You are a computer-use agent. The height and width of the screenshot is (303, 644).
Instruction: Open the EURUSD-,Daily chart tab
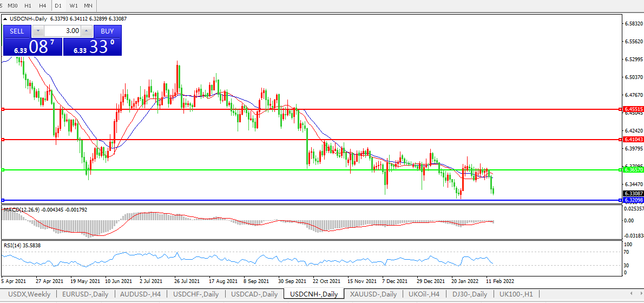85,294
